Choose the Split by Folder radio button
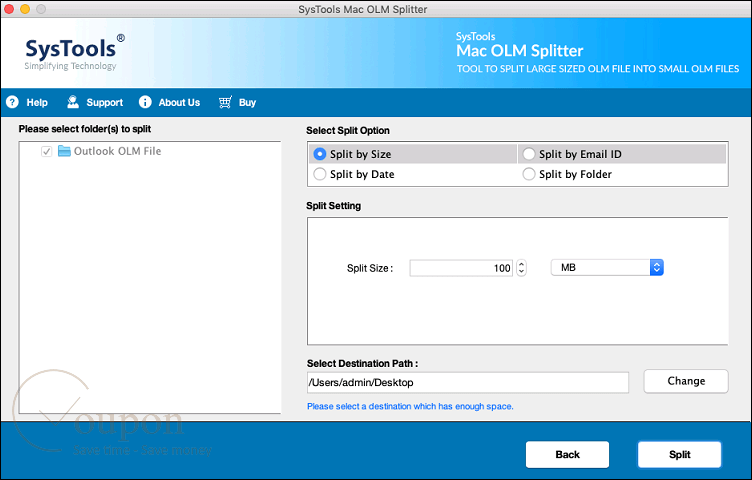This screenshot has width=752, height=480. point(529,174)
